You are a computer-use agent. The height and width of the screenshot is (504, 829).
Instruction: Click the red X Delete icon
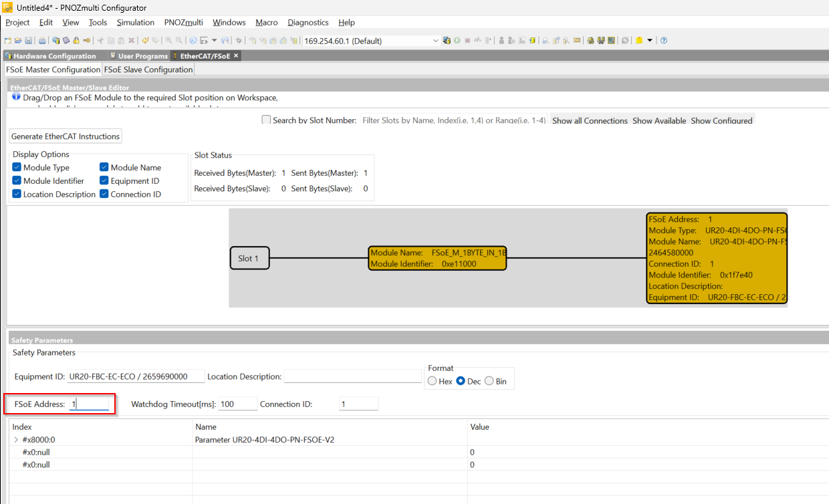131,40
